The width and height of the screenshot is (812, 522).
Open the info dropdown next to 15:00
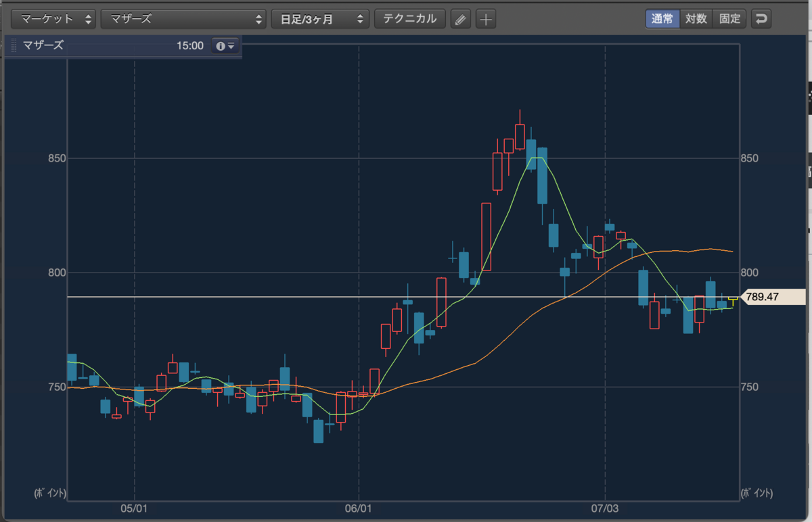225,46
